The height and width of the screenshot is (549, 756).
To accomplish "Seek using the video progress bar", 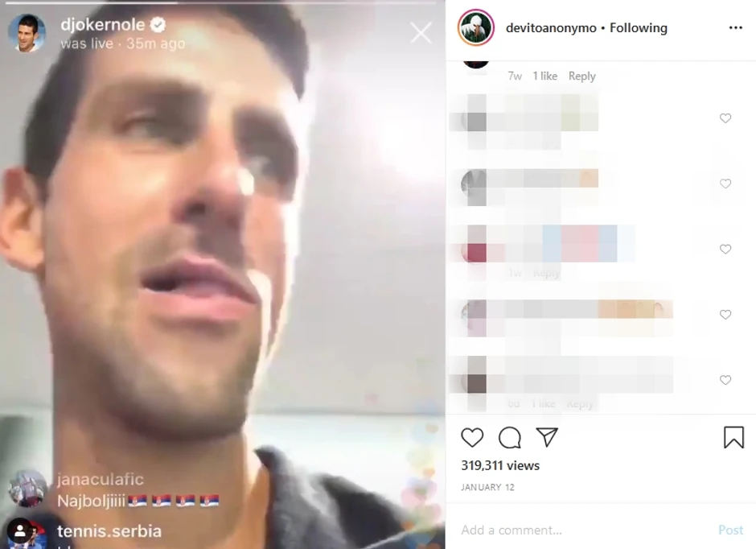I will click(x=222, y=2).
